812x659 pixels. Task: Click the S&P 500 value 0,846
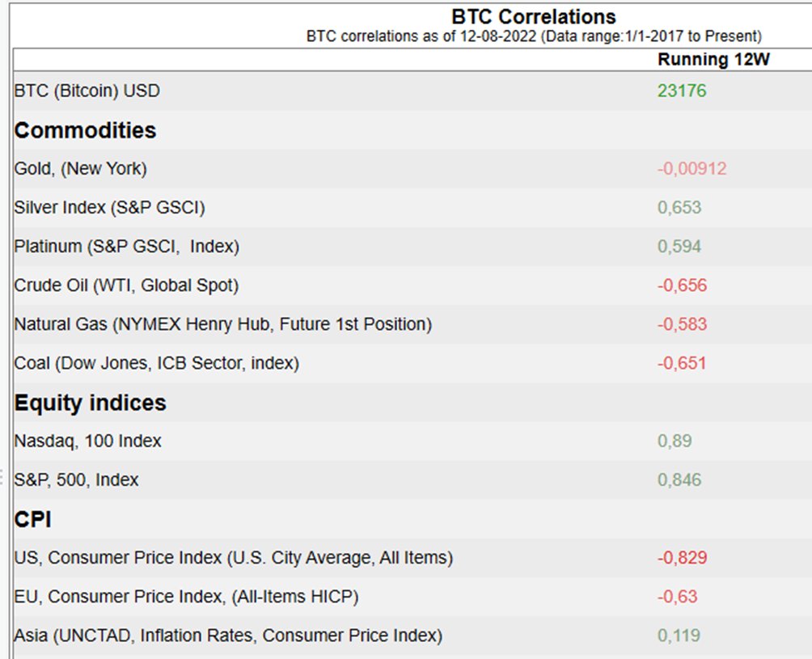[x=679, y=479]
